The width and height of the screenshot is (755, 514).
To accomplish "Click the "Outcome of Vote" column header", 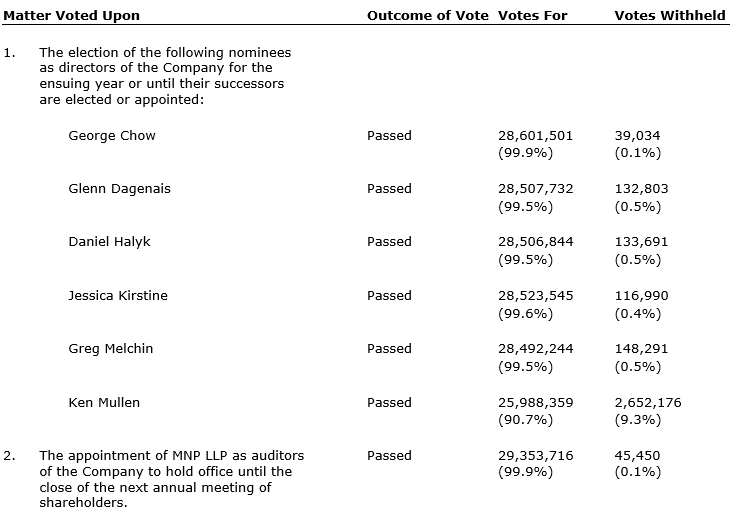I will (x=428, y=16).
